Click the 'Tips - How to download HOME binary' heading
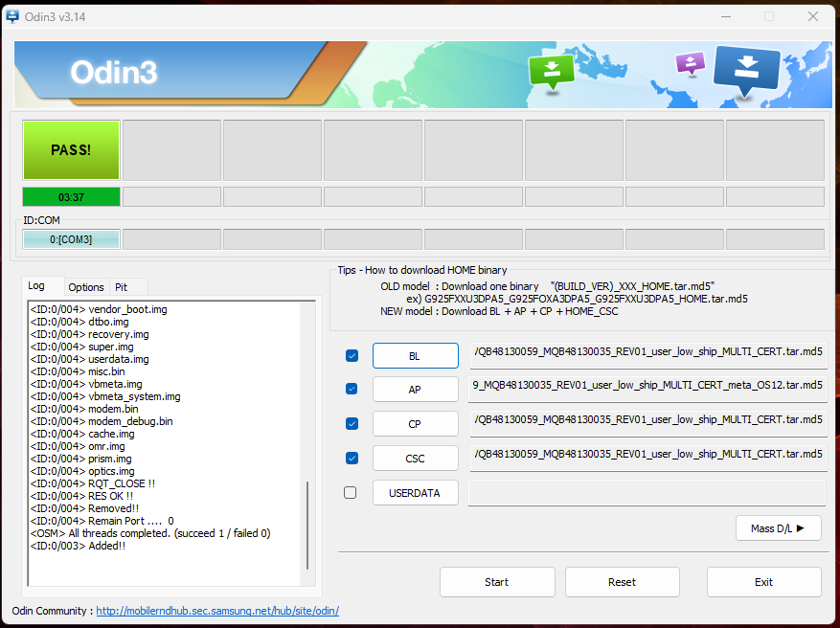 point(422,270)
